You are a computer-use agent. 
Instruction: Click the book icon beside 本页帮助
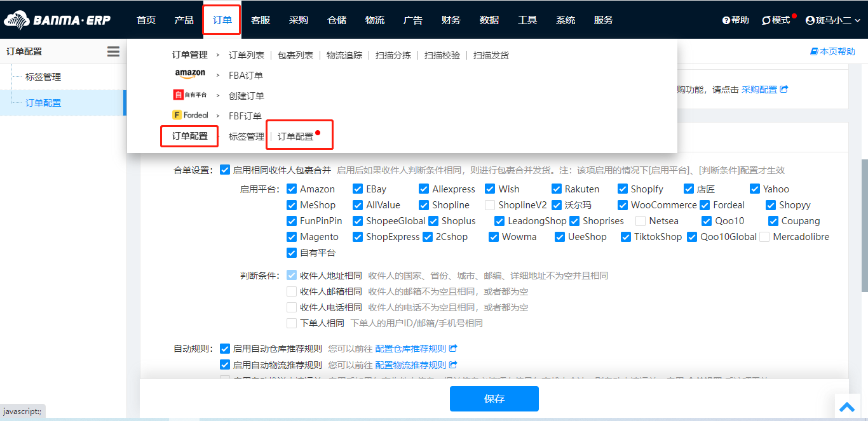[x=814, y=51]
